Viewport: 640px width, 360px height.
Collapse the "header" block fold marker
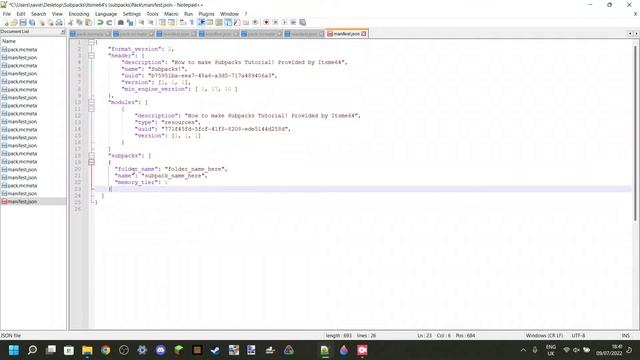(x=91, y=56)
